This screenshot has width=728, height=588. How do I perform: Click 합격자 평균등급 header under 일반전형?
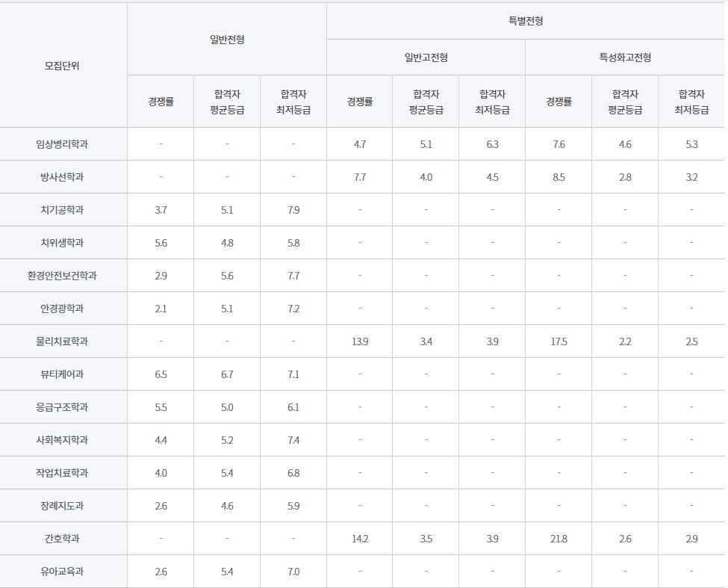(x=227, y=102)
